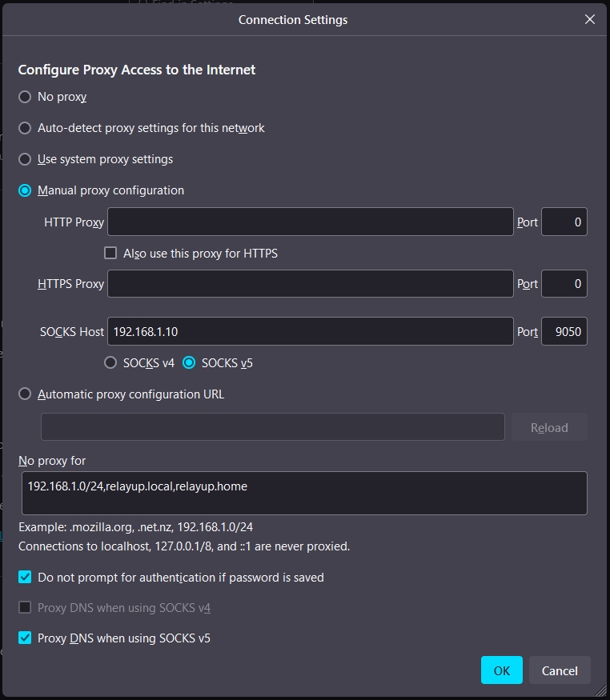Choose Auto-detect proxy settings for this network
Image resolution: width=610 pixels, height=700 pixels.
25,128
